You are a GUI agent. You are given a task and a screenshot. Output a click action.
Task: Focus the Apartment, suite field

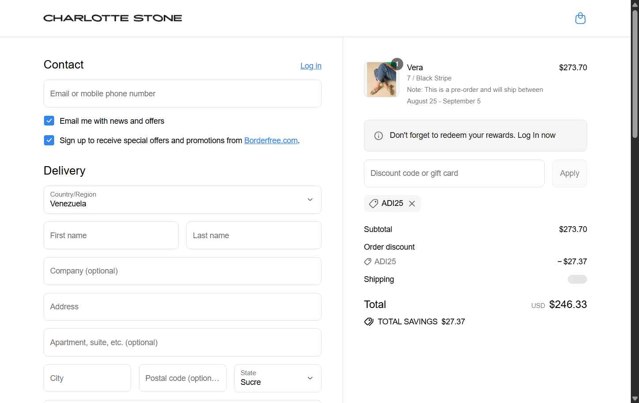(x=182, y=343)
